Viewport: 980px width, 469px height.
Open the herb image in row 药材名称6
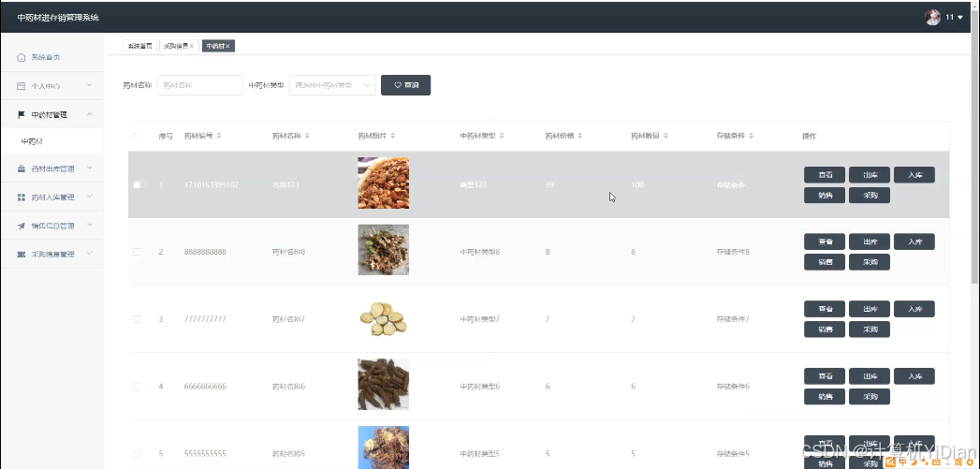click(x=383, y=385)
